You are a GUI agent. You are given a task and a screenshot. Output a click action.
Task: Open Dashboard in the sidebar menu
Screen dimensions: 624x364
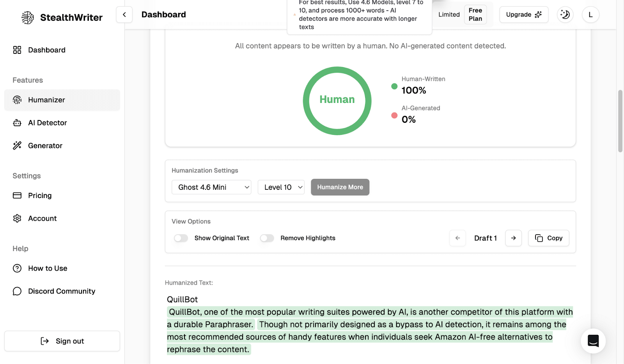62,50
